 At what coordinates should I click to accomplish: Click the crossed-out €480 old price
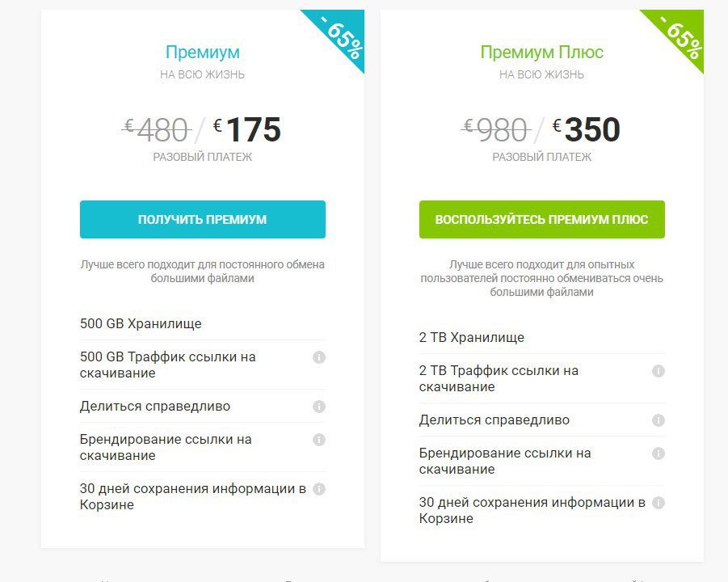(x=157, y=129)
